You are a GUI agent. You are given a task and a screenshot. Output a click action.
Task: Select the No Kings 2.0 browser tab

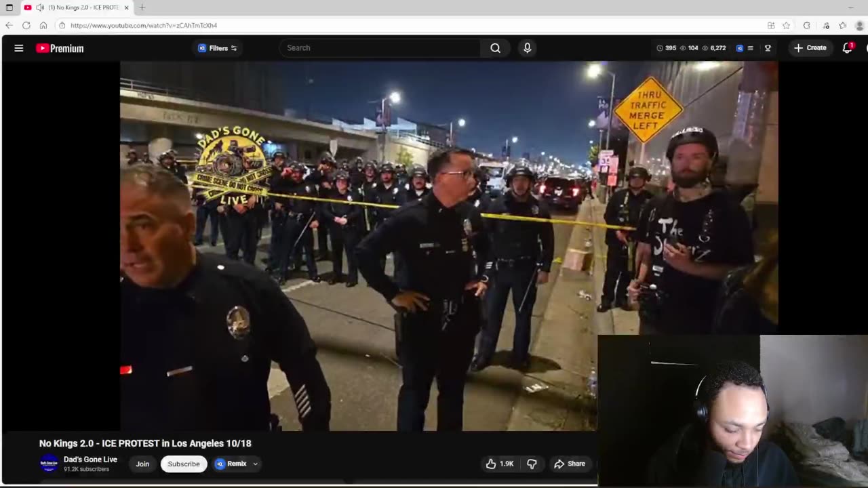77,7
